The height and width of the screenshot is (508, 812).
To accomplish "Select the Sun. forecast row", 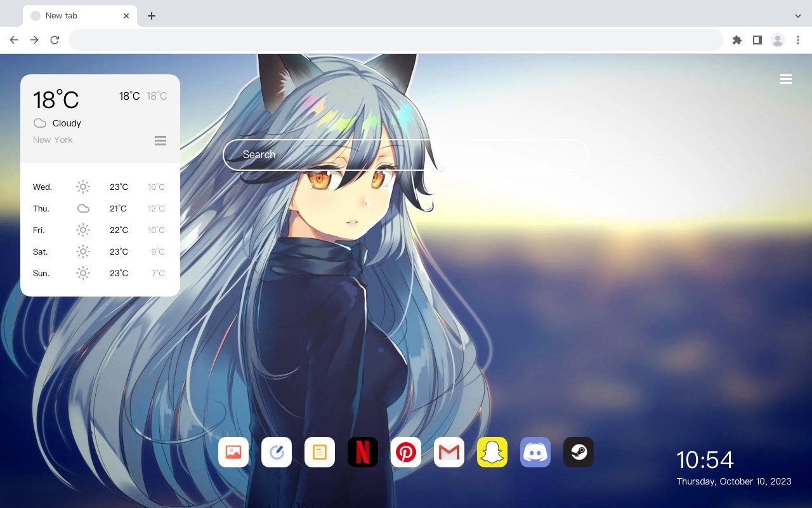I will [x=100, y=273].
